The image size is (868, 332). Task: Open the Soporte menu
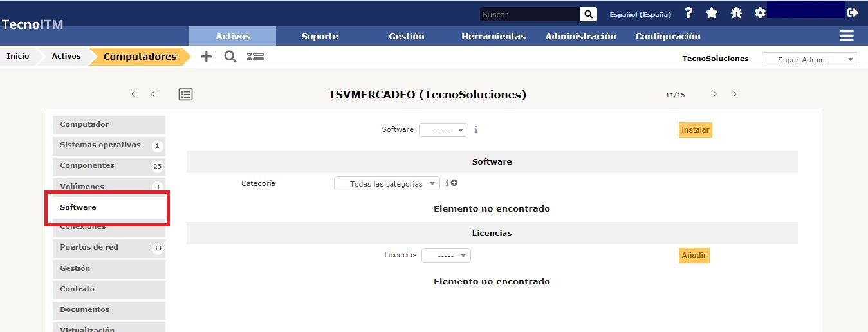pyautogui.click(x=320, y=36)
